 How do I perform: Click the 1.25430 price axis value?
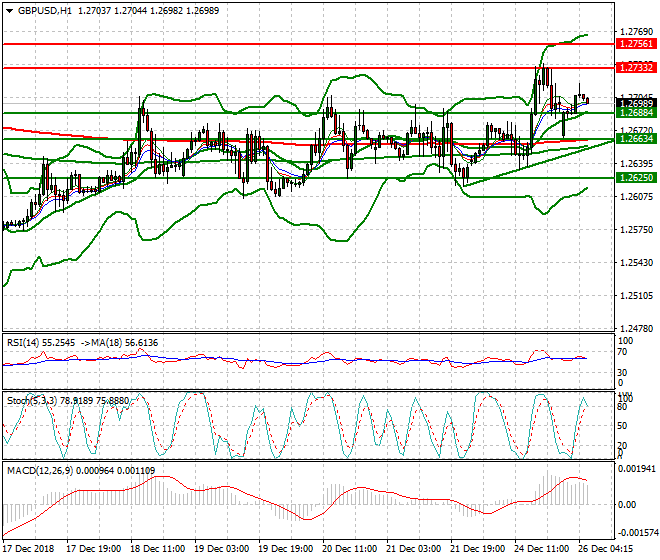click(636, 263)
